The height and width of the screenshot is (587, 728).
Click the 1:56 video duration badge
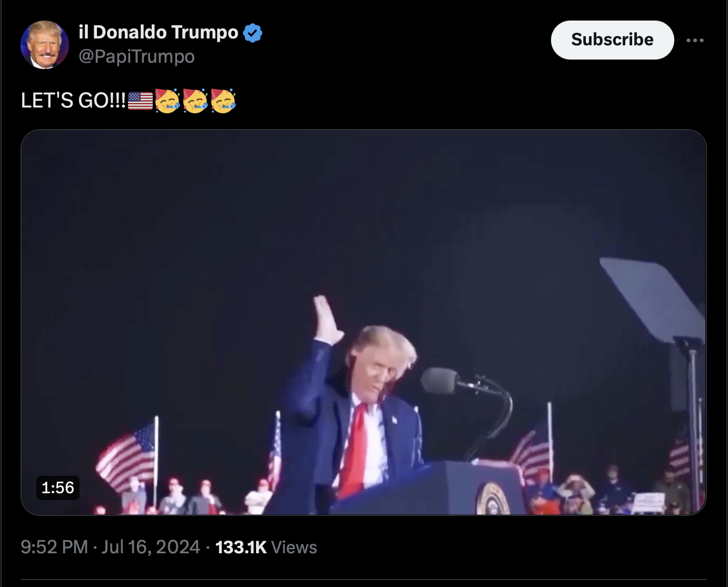(x=58, y=487)
